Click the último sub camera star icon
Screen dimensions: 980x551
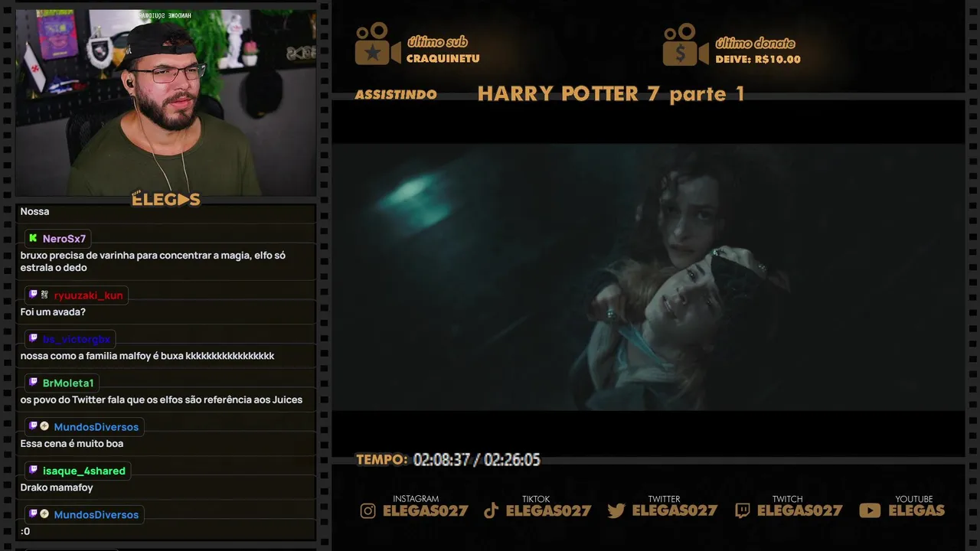[377, 44]
